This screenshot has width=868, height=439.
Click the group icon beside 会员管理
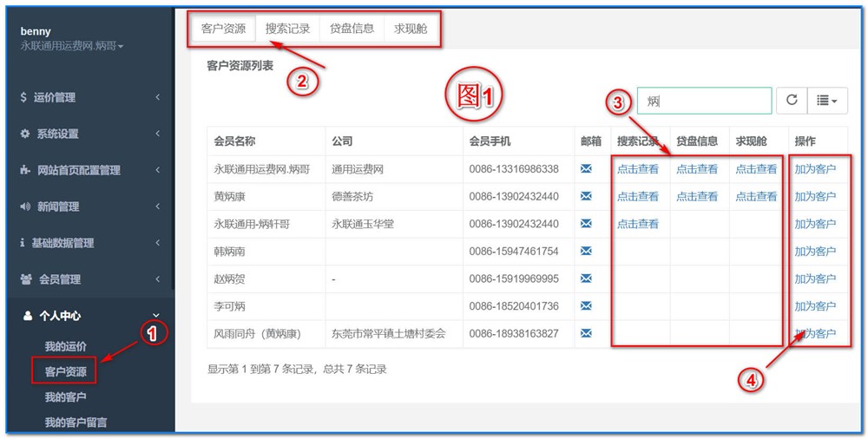point(26,279)
